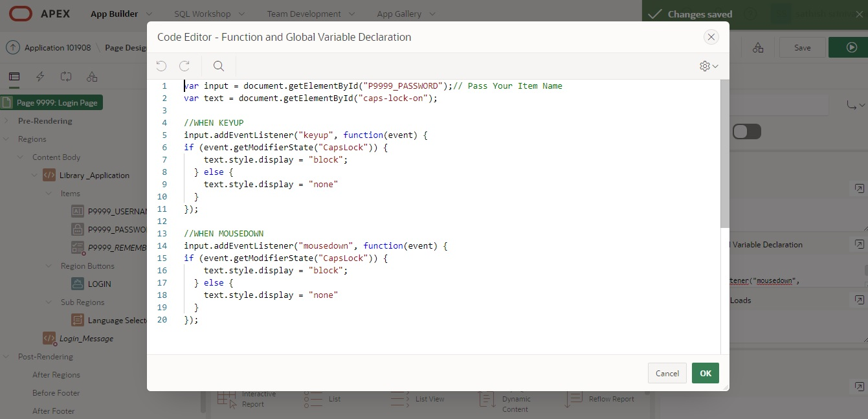868x419 pixels.
Task: Open the Rendering tab icon in Page Designer
Action: click(14, 76)
